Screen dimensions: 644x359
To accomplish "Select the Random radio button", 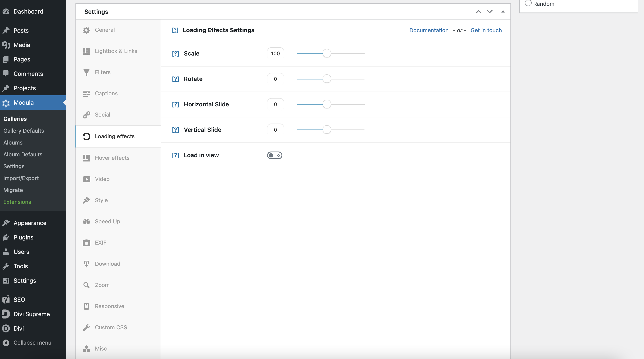I will (528, 3).
